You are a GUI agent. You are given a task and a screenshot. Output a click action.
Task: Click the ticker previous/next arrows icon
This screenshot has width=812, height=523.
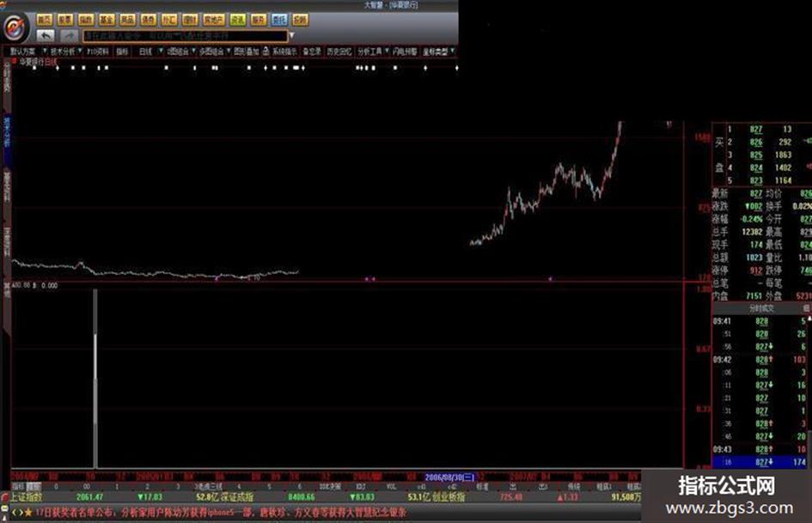coord(17,513)
